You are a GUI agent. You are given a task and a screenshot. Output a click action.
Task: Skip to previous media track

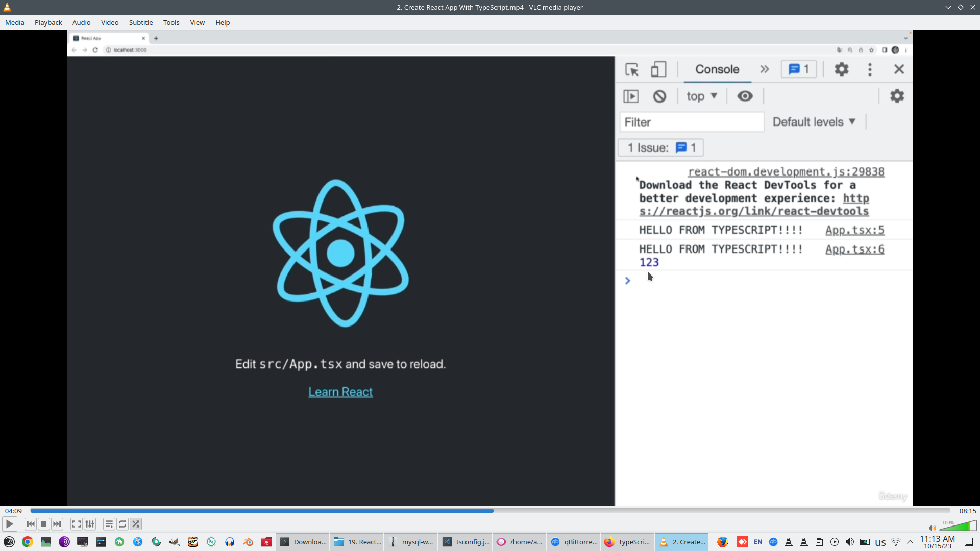[31, 524]
